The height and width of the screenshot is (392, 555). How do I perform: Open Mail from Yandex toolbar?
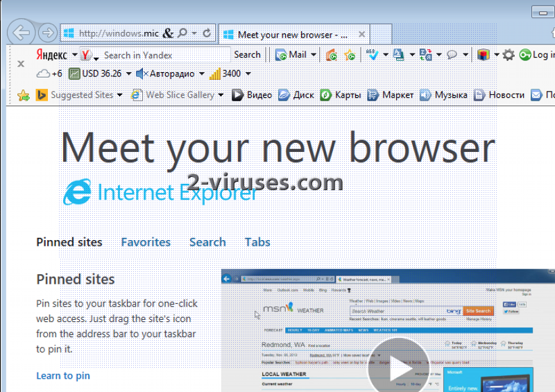291,55
